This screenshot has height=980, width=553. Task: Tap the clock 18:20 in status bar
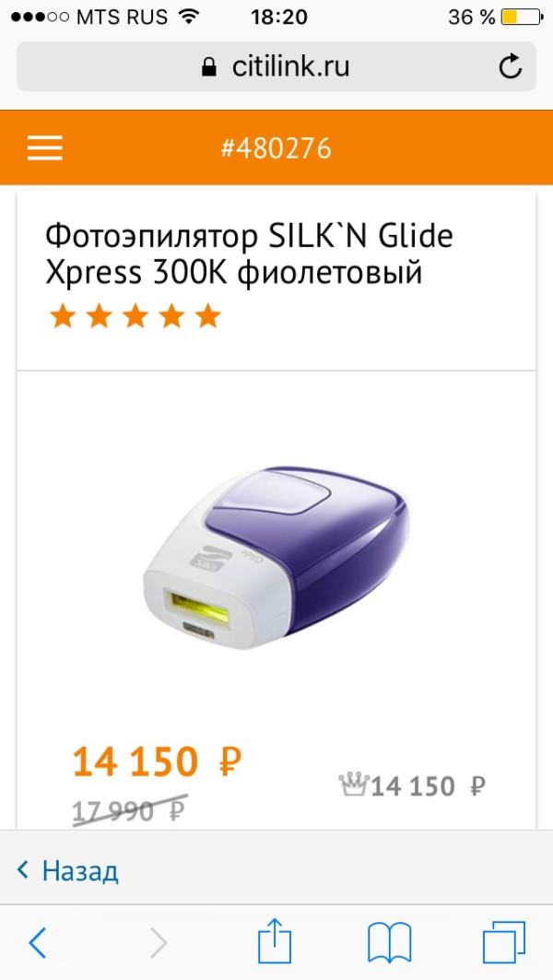point(279,17)
